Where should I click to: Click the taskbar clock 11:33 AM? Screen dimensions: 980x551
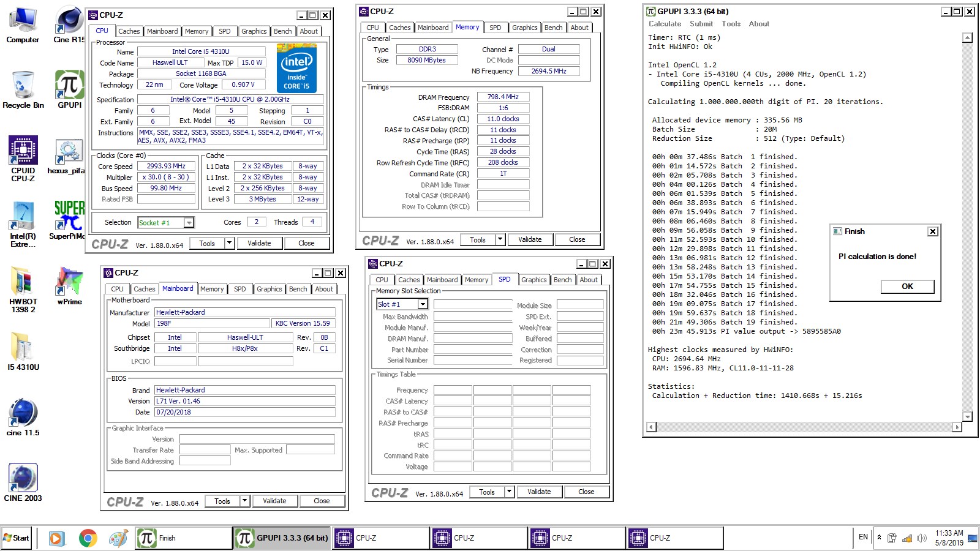(x=949, y=533)
